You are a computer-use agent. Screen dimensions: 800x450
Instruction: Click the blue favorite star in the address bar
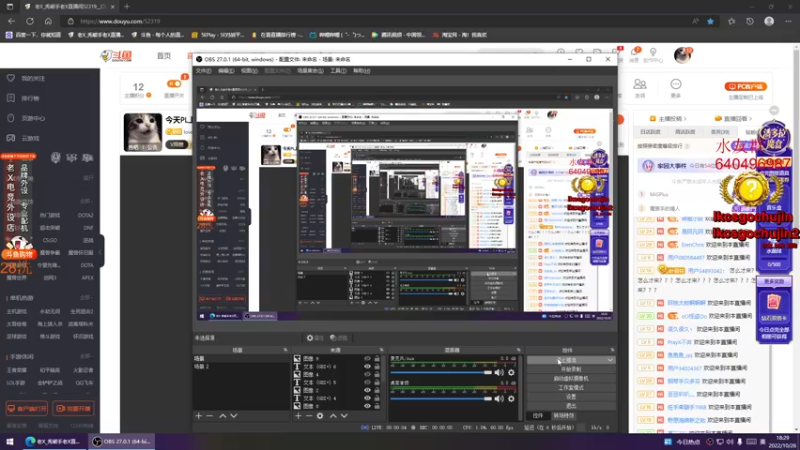[710, 21]
